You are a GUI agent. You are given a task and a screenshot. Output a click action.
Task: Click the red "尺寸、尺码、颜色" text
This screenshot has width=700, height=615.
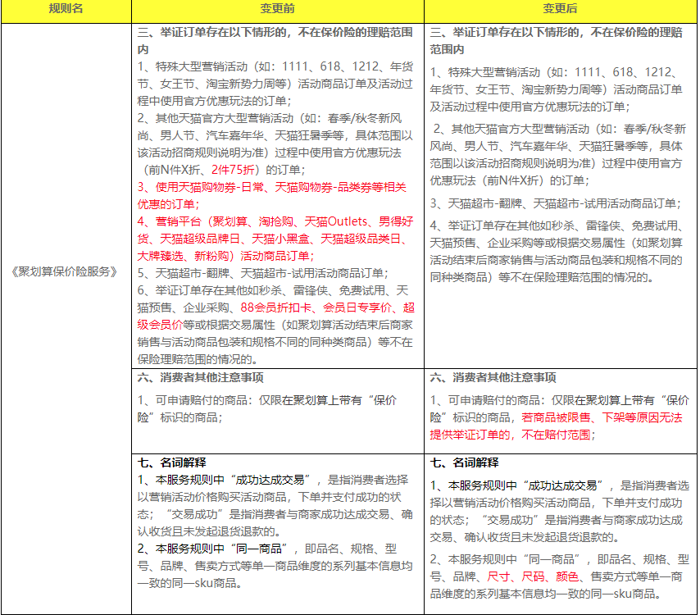533,576
